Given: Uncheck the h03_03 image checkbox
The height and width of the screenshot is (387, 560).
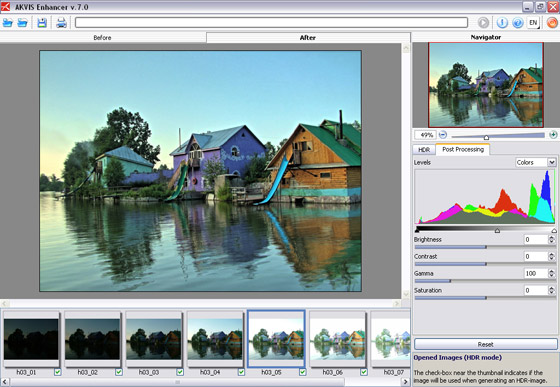Looking at the screenshot, I should point(180,372).
